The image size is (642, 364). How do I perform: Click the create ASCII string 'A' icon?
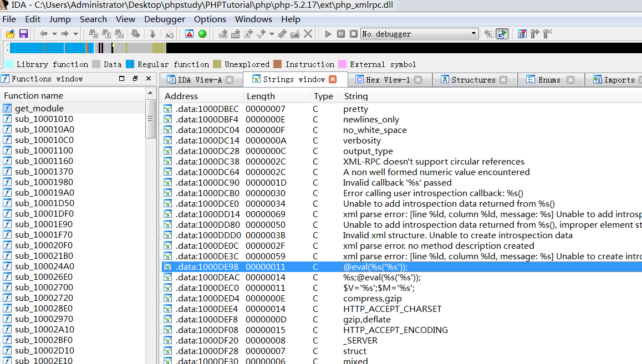[x=248, y=34]
